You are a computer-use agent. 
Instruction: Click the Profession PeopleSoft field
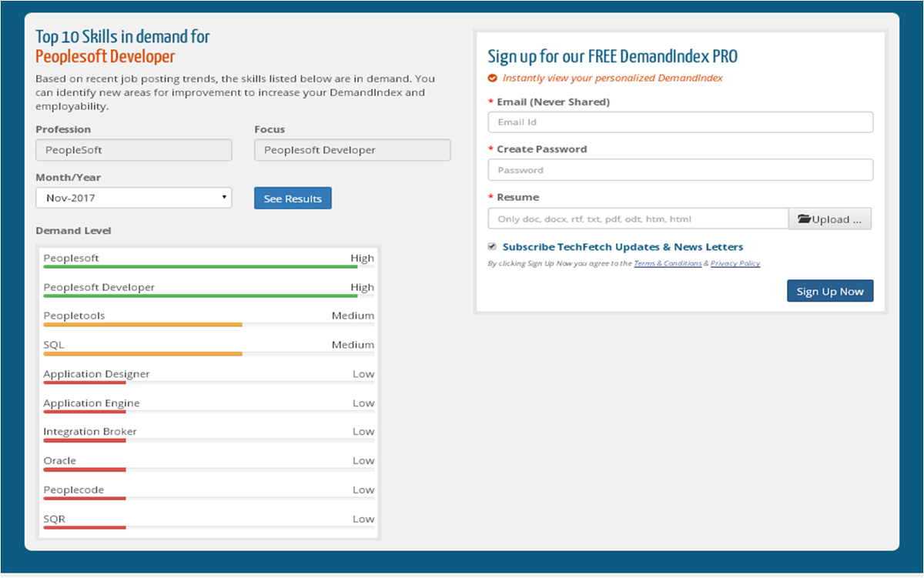[134, 150]
